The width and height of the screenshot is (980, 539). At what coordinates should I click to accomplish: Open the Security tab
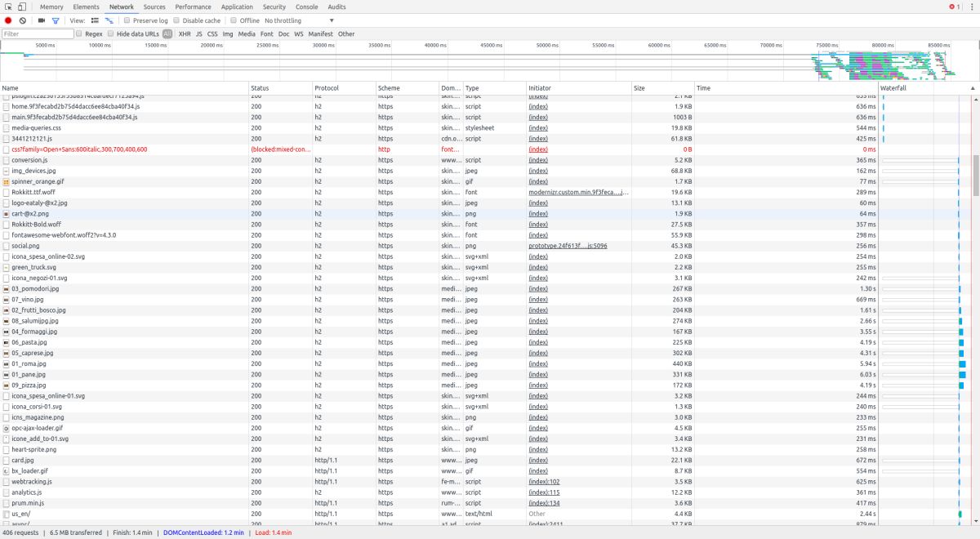pyautogui.click(x=274, y=7)
